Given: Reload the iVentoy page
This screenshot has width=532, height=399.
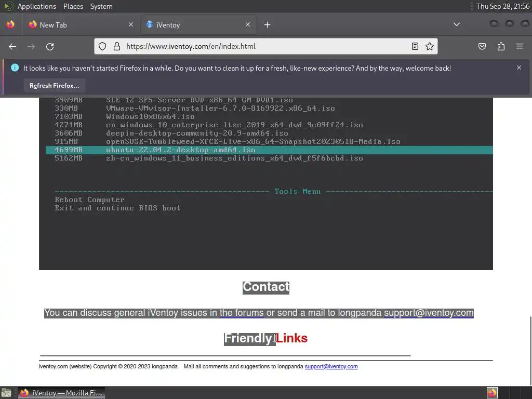Looking at the screenshot, I should (x=50, y=46).
